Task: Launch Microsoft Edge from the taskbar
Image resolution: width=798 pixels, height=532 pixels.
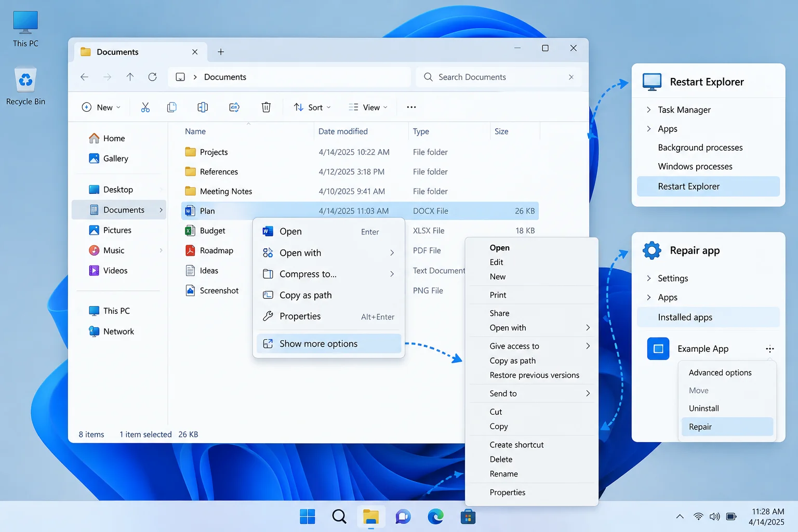Action: pos(435,517)
